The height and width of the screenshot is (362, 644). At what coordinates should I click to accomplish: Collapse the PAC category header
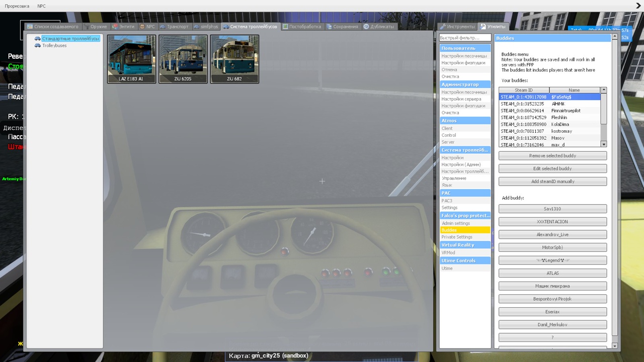pos(465,193)
